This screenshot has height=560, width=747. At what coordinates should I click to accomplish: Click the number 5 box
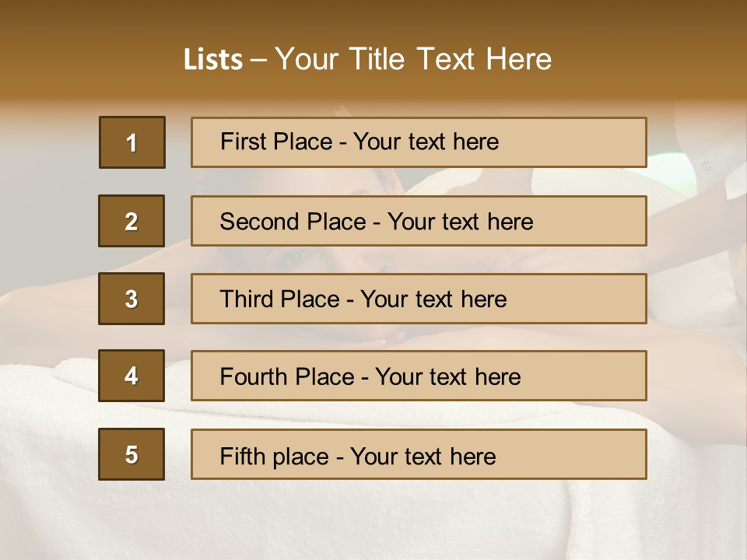pos(132,454)
